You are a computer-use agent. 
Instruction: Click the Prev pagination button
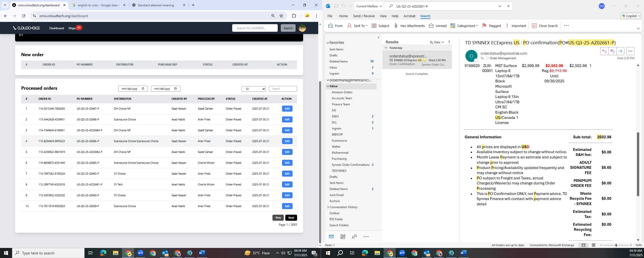(x=278, y=218)
